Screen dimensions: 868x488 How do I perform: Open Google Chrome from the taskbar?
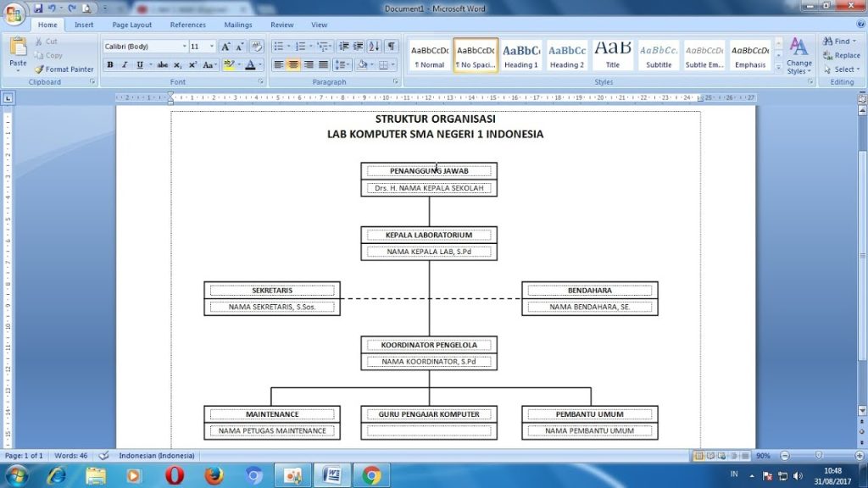(x=370, y=475)
